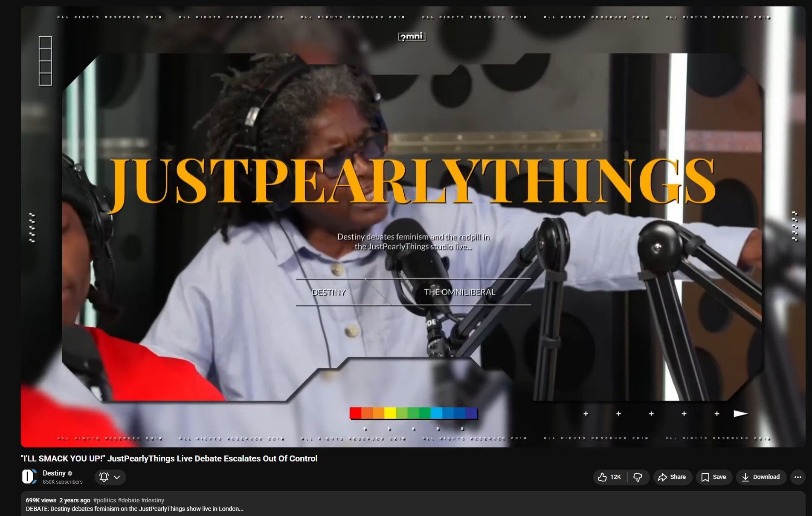Open the #politics hashtag
This screenshot has height=516, width=812.
tap(105, 500)
